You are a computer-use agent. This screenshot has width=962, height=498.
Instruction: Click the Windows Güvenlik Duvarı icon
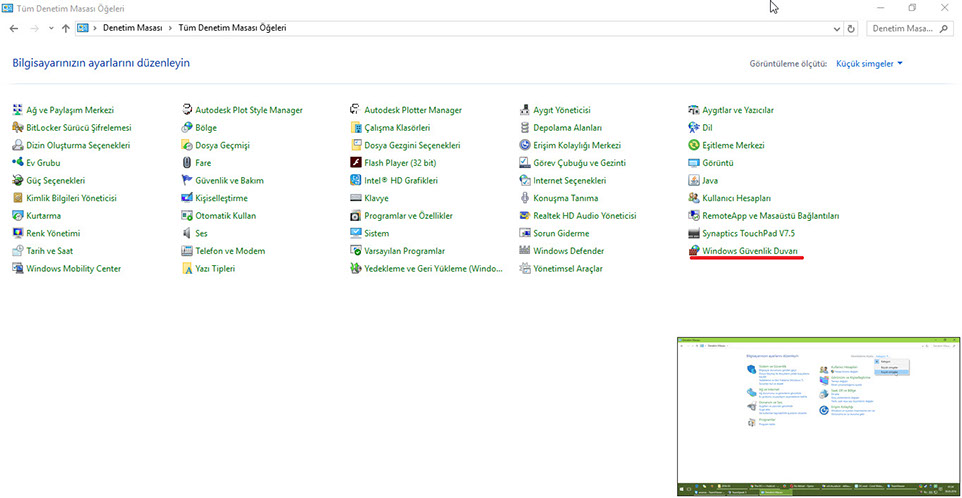click(x=694, y=251)
